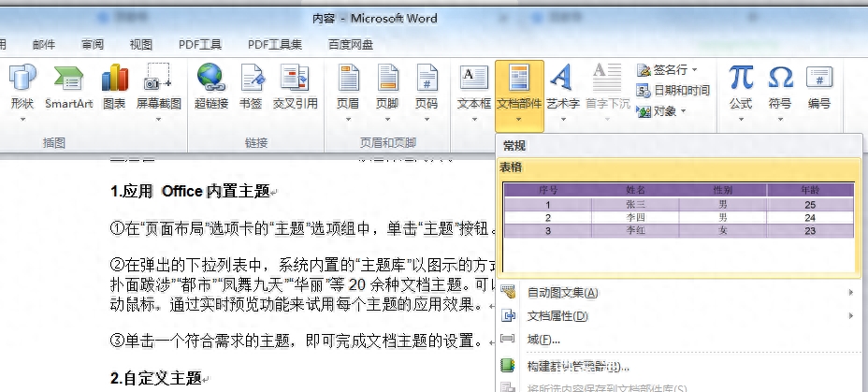Expand the 页码 dropdown arrow
Screen dimensions: 868x392
coord(427,119)
